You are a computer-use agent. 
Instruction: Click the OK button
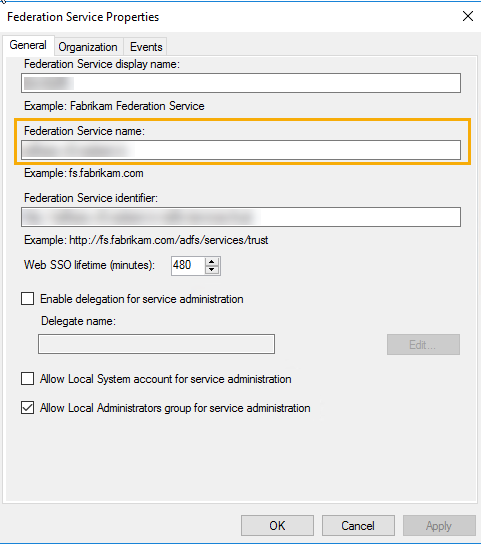coord(277,526)
